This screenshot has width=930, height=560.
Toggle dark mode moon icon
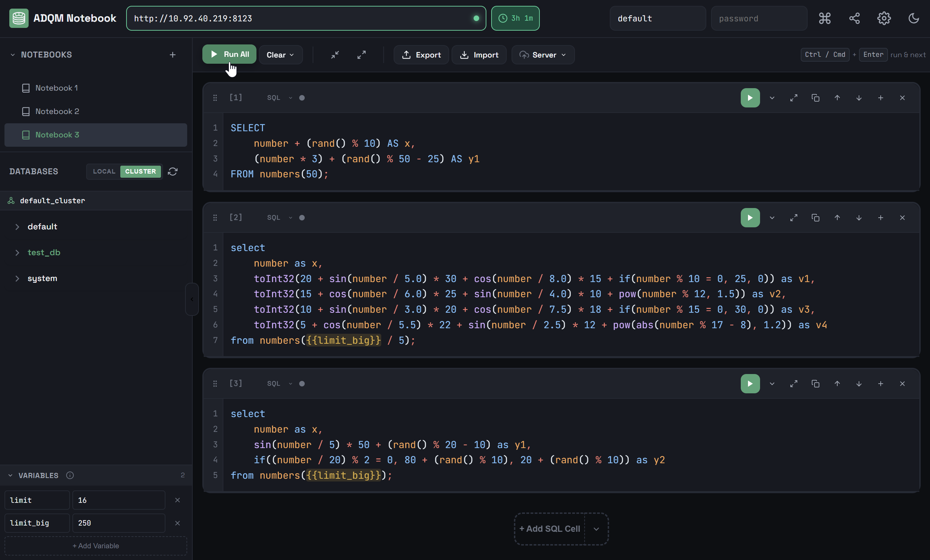click(x=913, y=18)
